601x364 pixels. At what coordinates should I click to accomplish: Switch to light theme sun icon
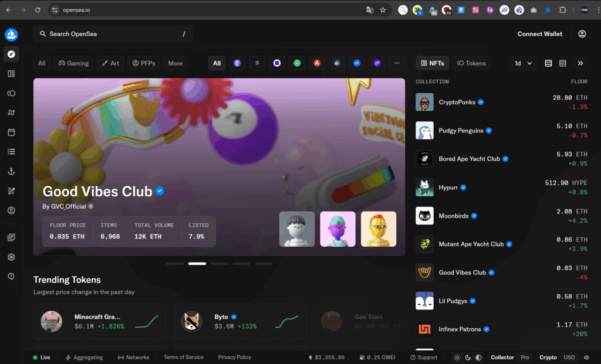tap(457, 358)
